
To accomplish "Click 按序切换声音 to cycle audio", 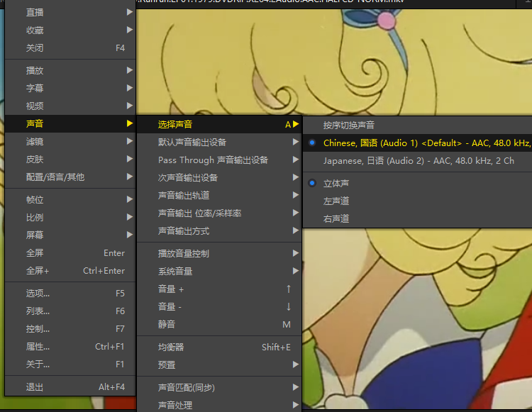I will pyautogui.click(x=349, y=126).
